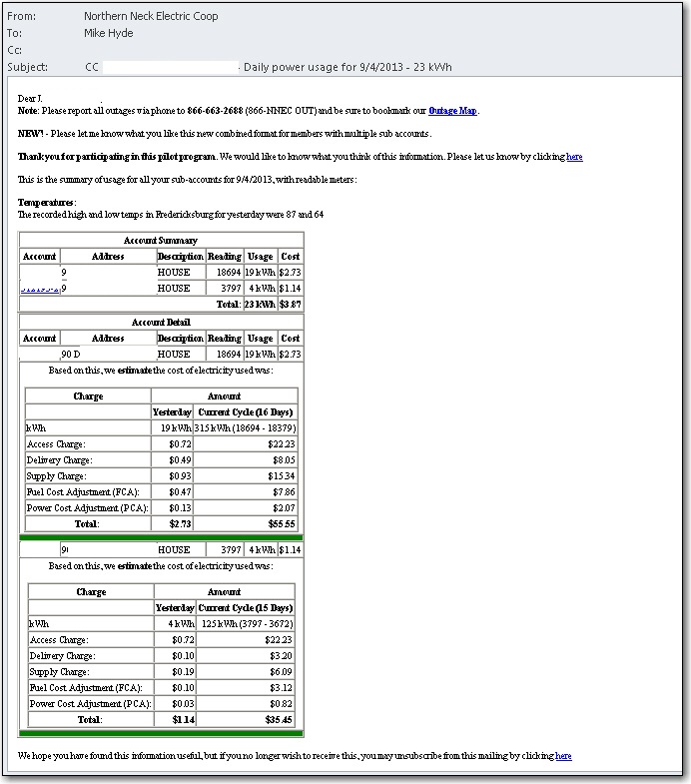
Task: Select the Account Summary table title
Action: (161, 241)
